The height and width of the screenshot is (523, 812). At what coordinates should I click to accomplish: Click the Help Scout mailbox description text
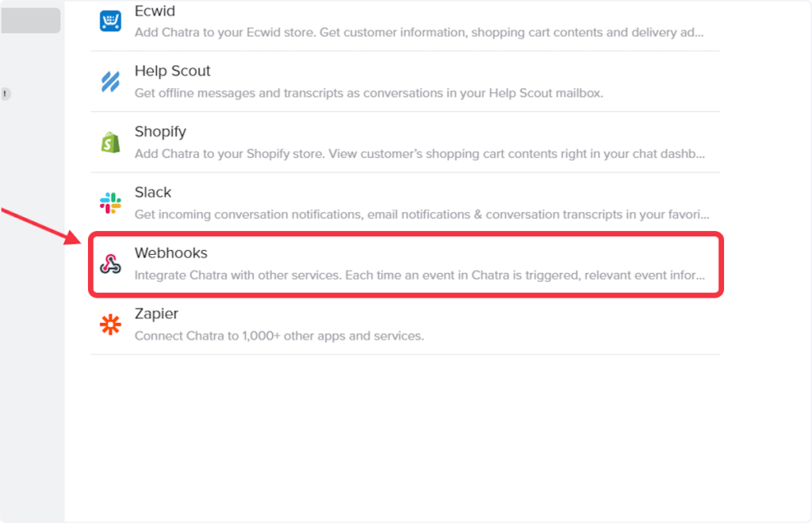tap(369, 93)
